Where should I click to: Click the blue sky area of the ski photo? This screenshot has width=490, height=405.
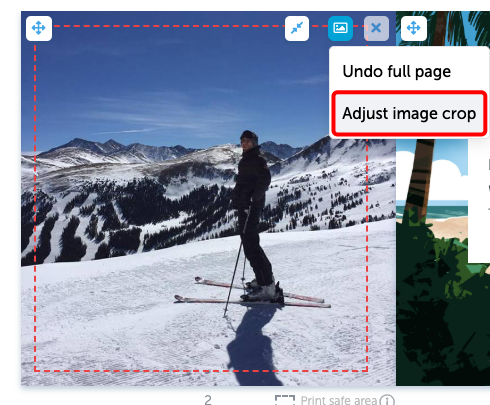150,83
